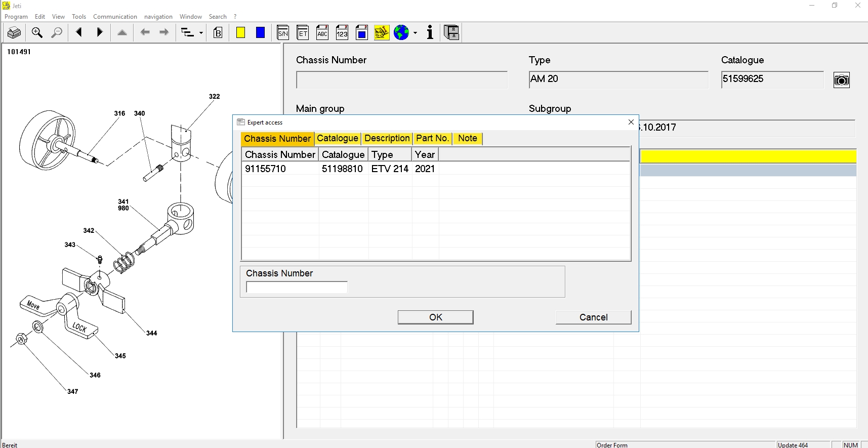Sort by Catalogue column header in results table

(x=343, y=154)
